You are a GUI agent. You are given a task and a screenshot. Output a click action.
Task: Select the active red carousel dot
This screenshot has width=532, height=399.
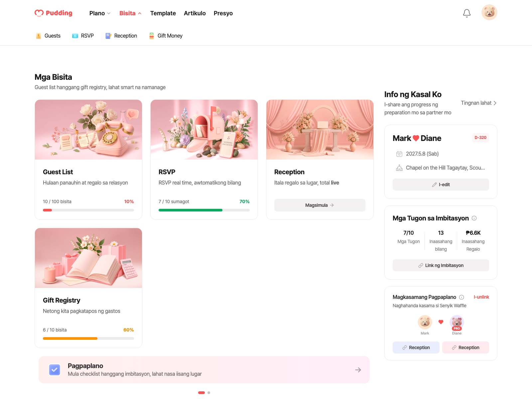pyautogui.click(x=201, y=393)
